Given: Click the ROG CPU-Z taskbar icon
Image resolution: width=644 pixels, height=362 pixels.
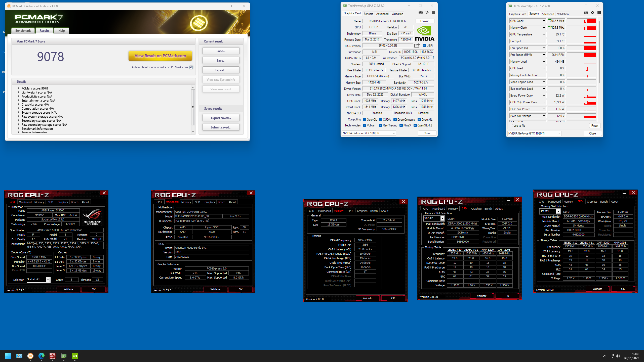Looking at the screenshot, I should pos(53,356).
